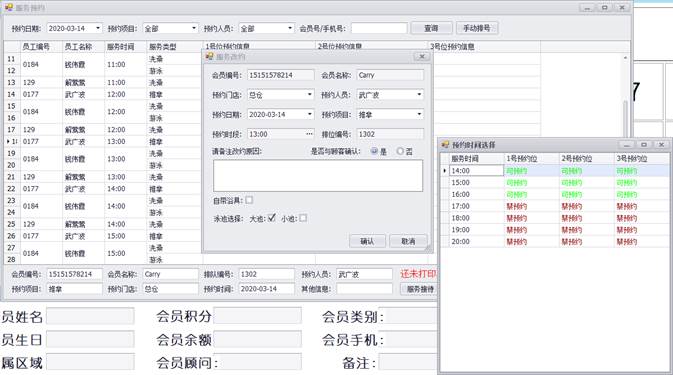Click 会员编号 15151578214 in 服务改约 dialog
The height and width of the screenshot is (375, 673).
click(281, 75)
